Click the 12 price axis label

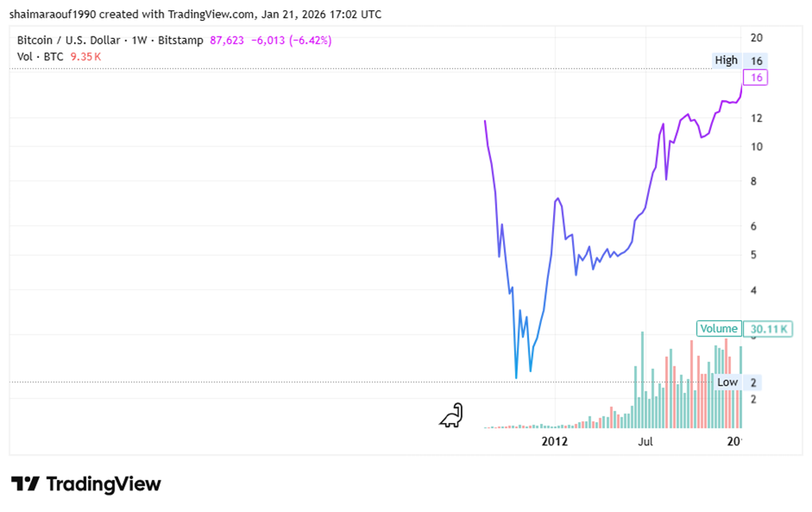pyautogui.click(x=756, y=118)
